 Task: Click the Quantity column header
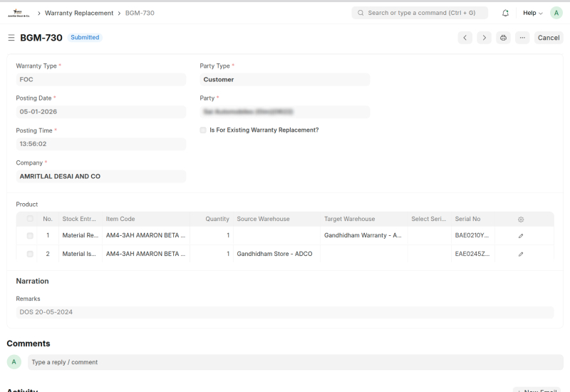pyautogui.click(x=211, y=219)
